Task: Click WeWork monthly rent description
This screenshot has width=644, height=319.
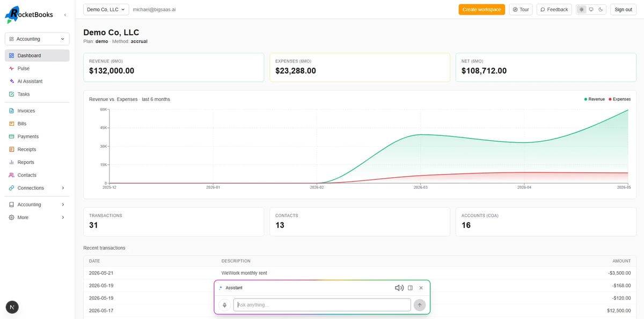Action: tap(244, 273)
